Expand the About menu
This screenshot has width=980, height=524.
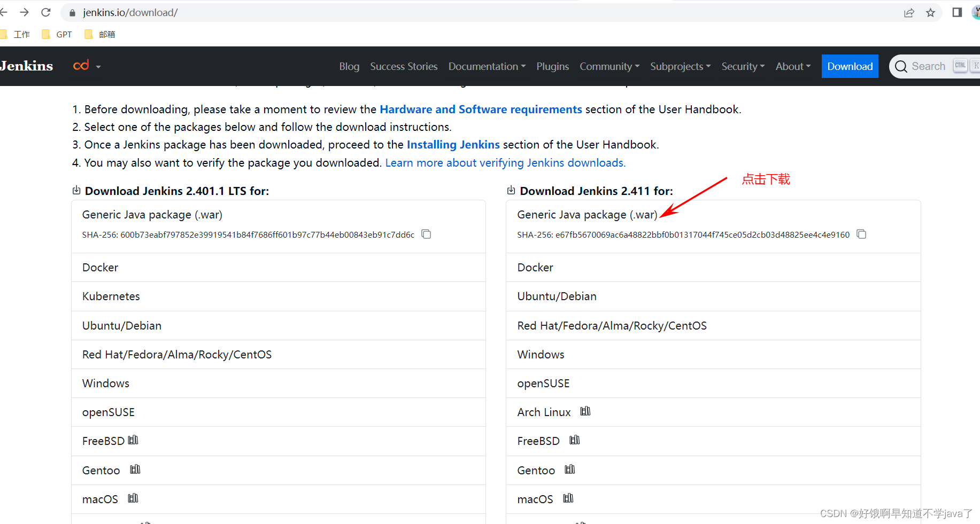click(793, 66)
